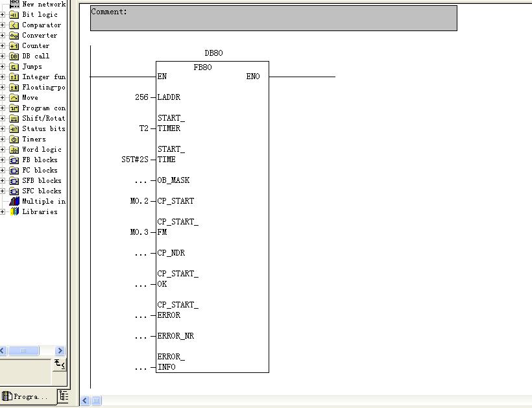Select the Program control folder icon

point(14,108)
